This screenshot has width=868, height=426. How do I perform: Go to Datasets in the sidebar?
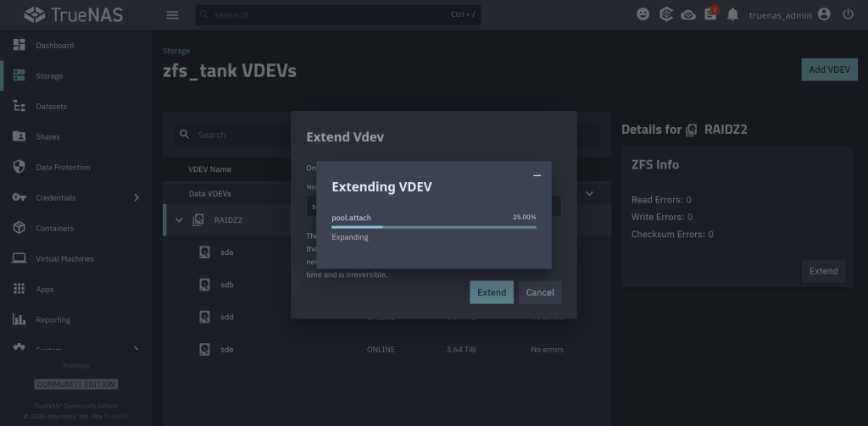coord(51,107)
